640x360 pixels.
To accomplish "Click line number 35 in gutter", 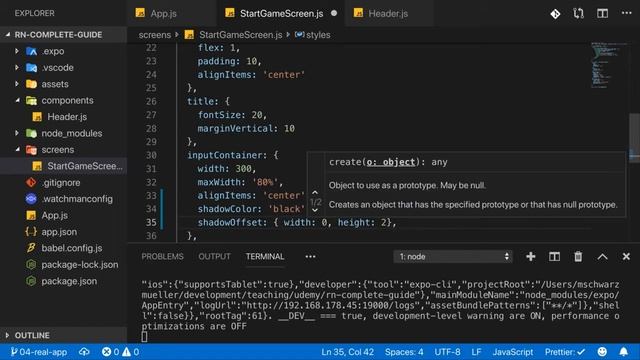I will (x=151, y=222).
